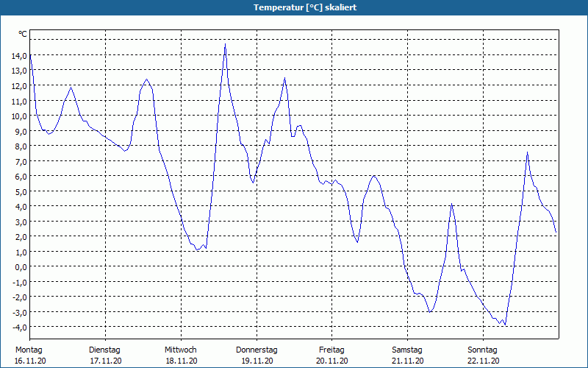Click the Mittwoch day label
This screenshot has height=368, width=588.
[181, 350]
